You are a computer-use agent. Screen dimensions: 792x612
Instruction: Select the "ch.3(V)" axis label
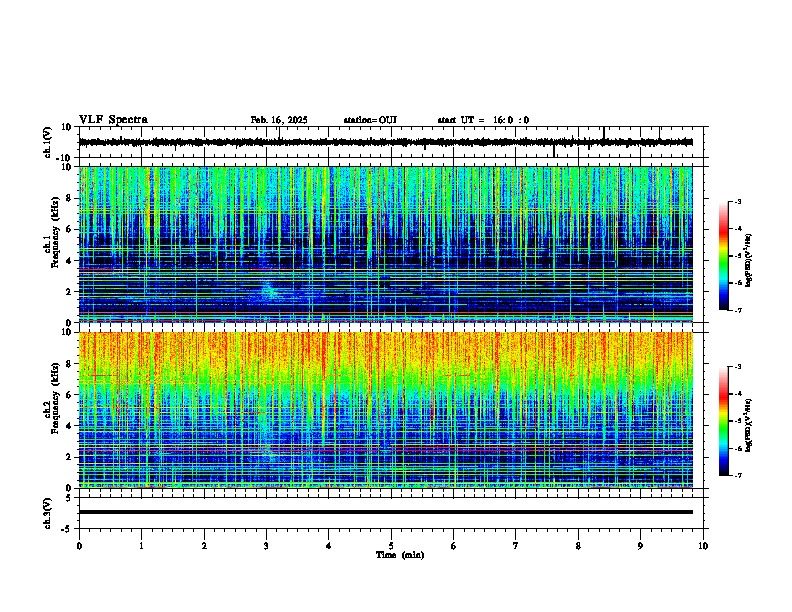click(x=48, y=514)
